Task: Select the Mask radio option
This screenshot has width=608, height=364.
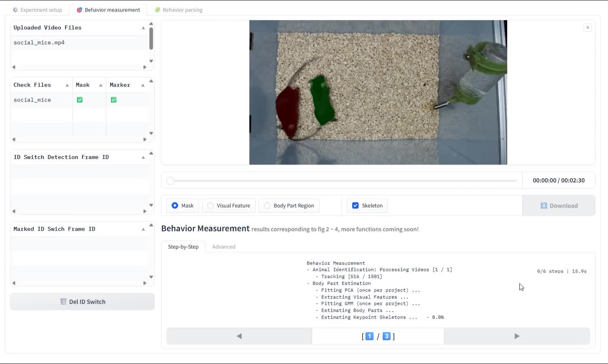Action: tap(183, 205)
